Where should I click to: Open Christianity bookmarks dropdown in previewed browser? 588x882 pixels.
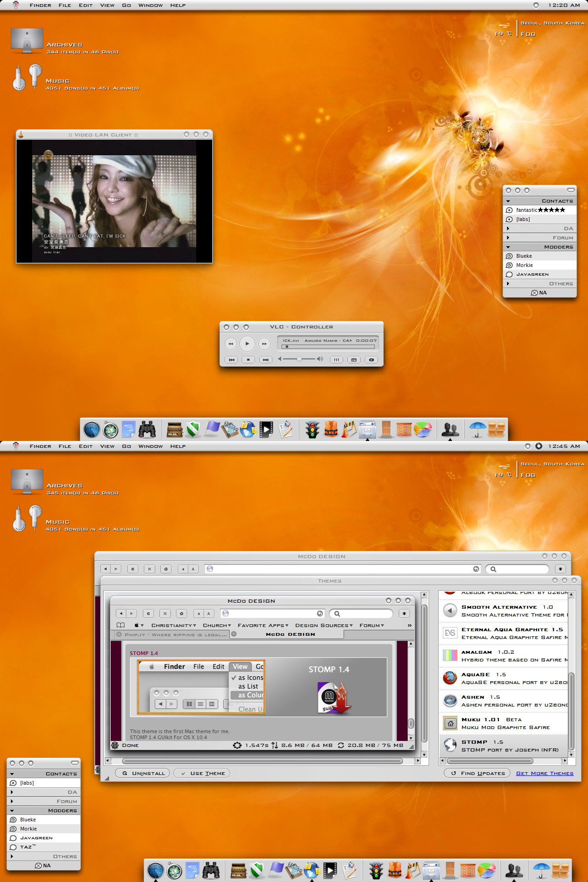coord(174,625)
